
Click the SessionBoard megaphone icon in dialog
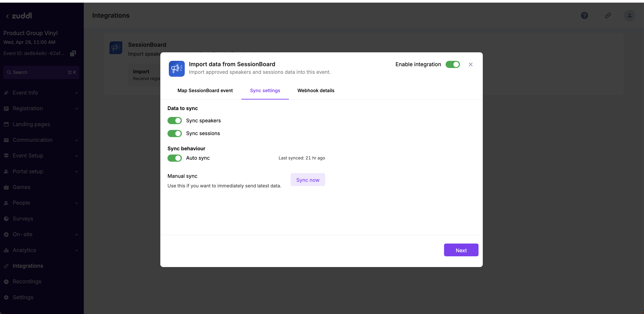(x=176, y=69)
